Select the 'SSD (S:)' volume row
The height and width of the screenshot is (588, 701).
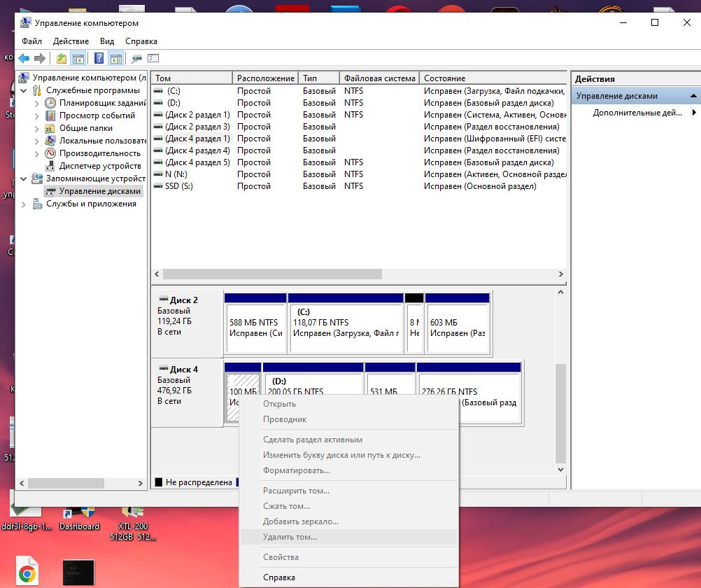[x=359, y=186]
